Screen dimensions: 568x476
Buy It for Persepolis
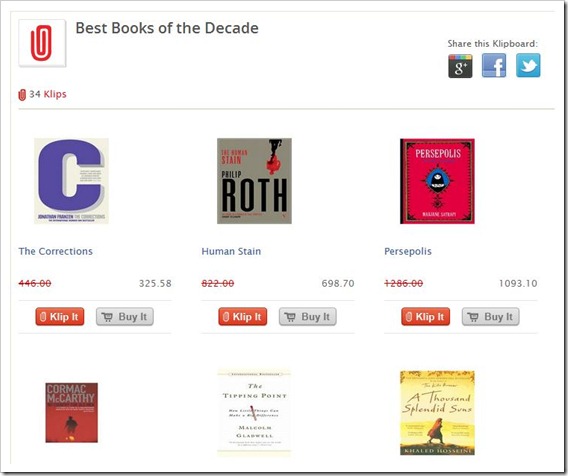[490, 317]
